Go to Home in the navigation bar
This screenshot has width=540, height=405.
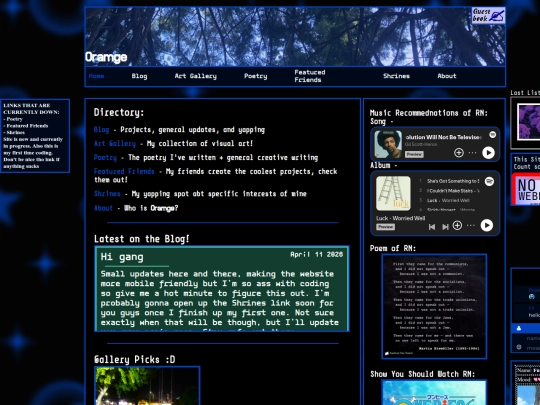96,76
